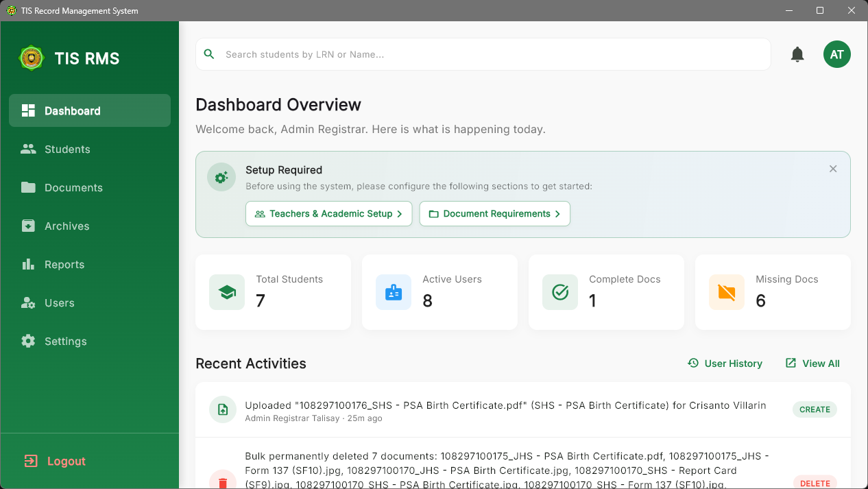Dismiss the Setup Required banner
Viewport: 868px width, 489px height.
click(833, 169)
